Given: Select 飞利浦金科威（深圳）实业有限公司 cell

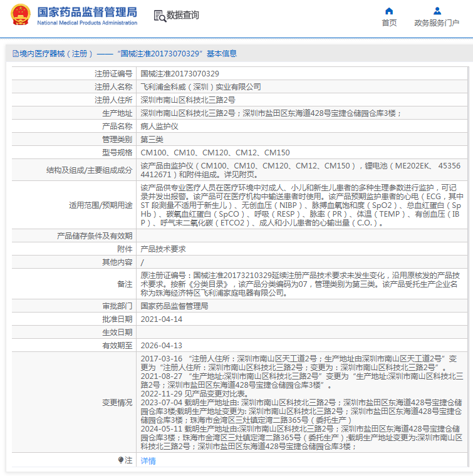Looking at the screenshot, I should pyautogui.click(x=200, y=87).
